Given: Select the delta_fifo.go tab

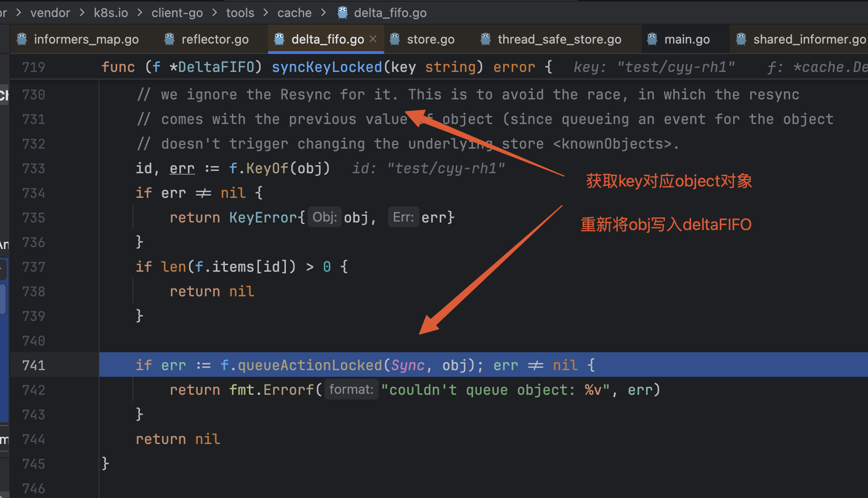Looking at the screenshot, I should [x=327, y=39].
